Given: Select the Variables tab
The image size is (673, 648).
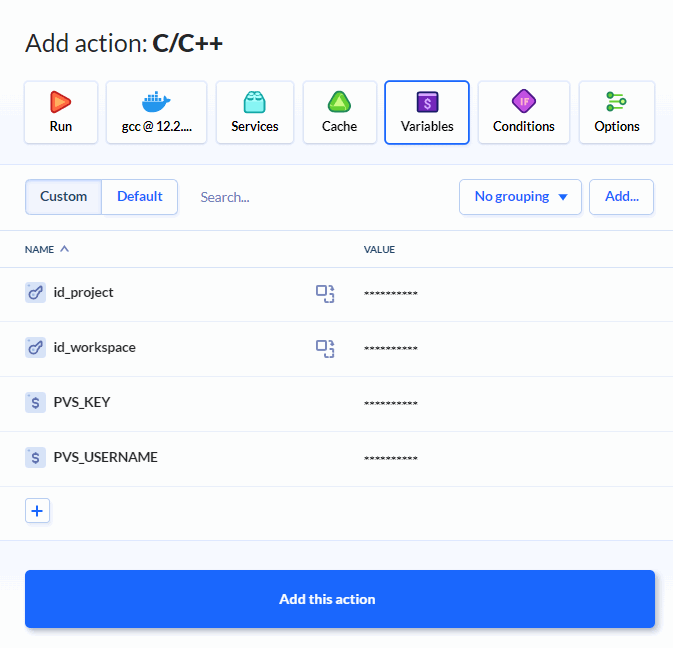Looking at the screenshot, I should click(x=427, y=112).
